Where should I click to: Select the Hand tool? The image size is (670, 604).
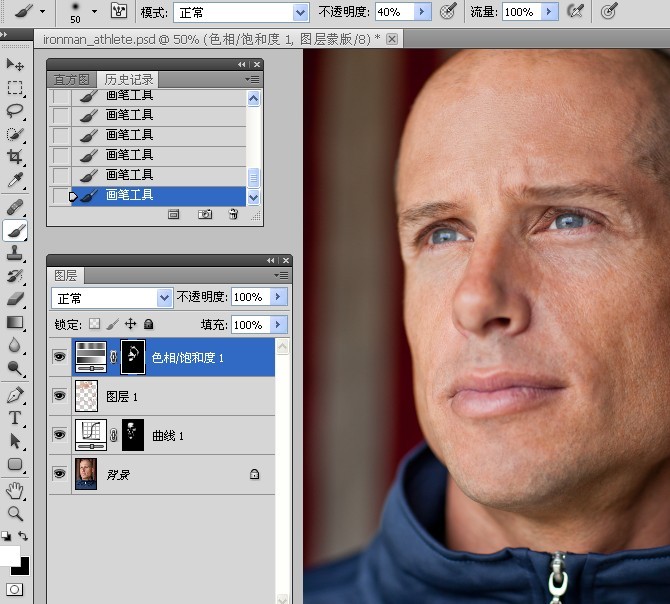pyautogui.click(x=15, y=490)
